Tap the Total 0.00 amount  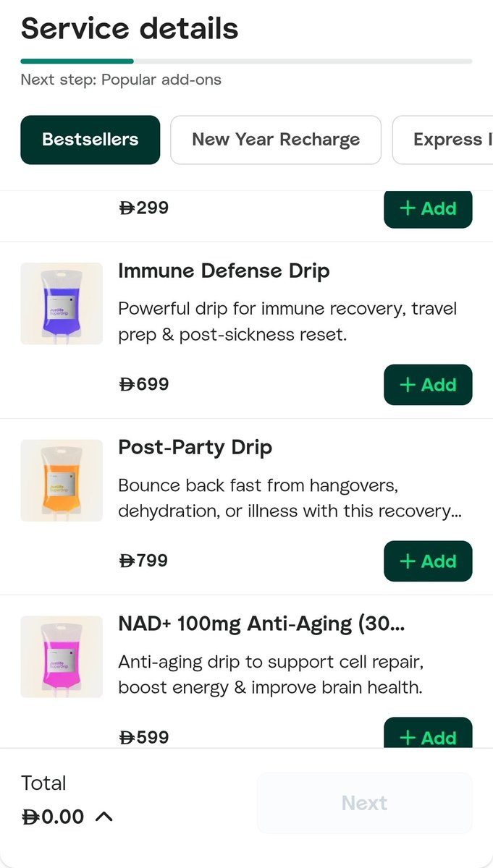tap(53, 817)
